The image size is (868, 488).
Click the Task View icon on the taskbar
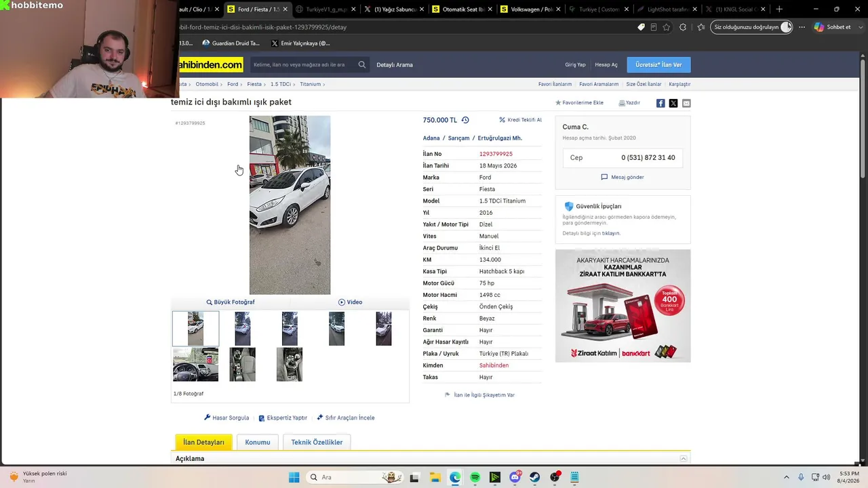pyautogui.click(x=414, y=477)
